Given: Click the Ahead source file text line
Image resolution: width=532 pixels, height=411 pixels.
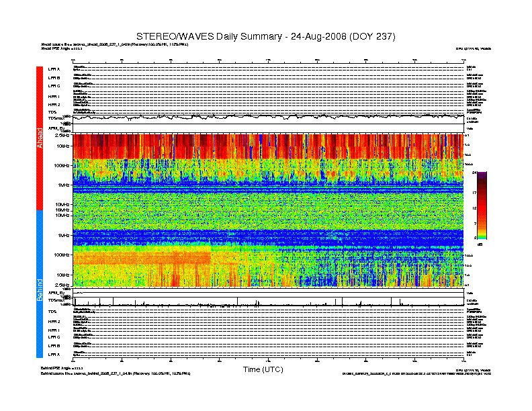Looking at the screenshot, I should [x=114, y=44].
